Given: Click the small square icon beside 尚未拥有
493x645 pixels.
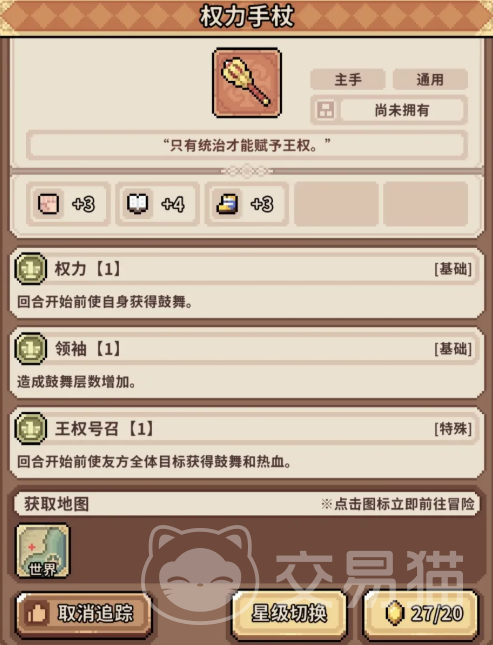Looking at the screenshot, I should coord(326,110).
